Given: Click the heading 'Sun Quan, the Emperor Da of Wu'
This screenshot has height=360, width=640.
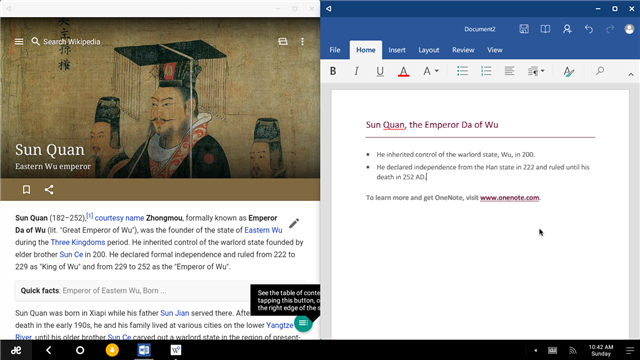Looking at the screenshot, I should [432, 125].
